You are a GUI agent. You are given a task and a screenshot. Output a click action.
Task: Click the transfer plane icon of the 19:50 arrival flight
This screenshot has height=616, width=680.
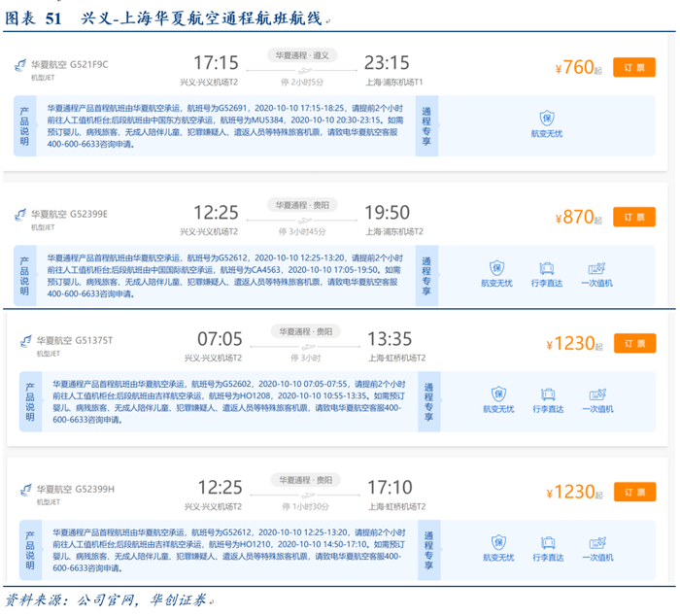304,221
